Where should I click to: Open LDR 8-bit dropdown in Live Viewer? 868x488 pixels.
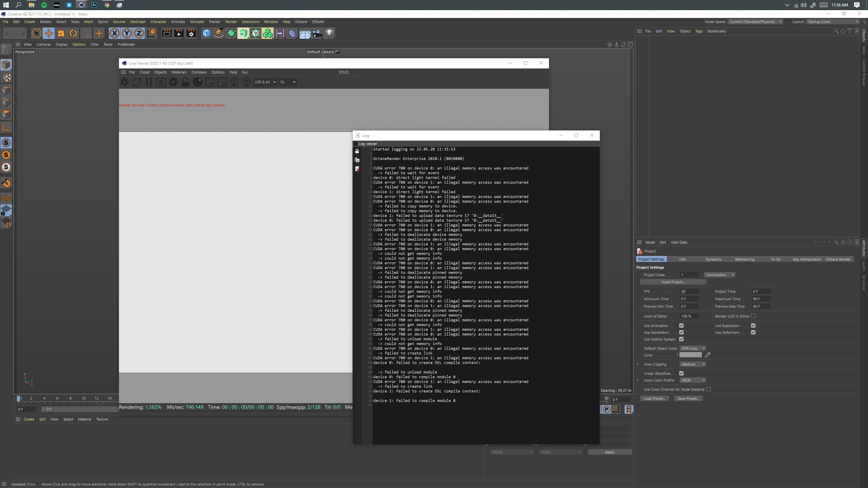tap(265, 82)
